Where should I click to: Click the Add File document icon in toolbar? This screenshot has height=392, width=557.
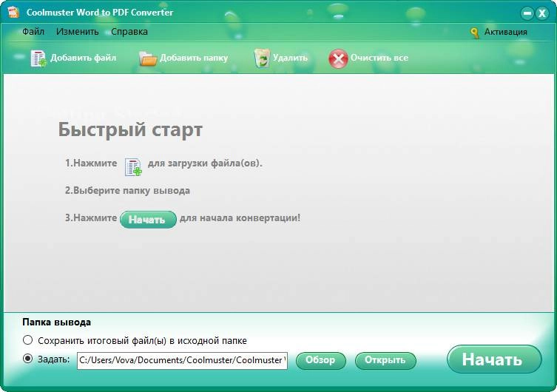click(x=38, y=58)
